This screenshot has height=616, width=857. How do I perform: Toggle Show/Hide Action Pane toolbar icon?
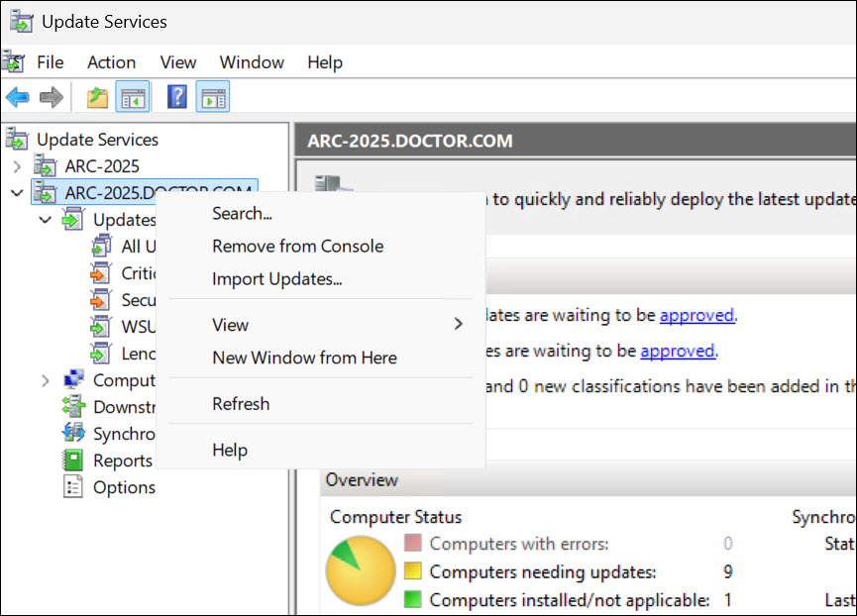pyautogui.click(x=212, y=97)
